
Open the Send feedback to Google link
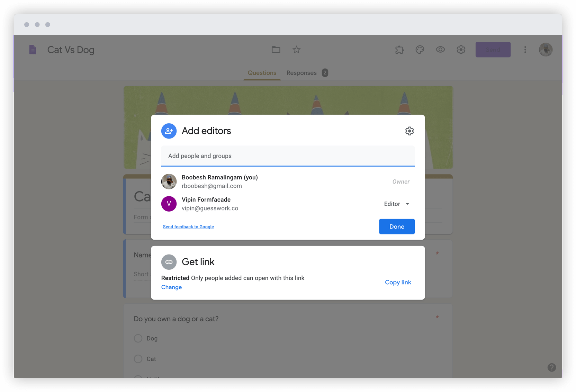click(188, 226)
